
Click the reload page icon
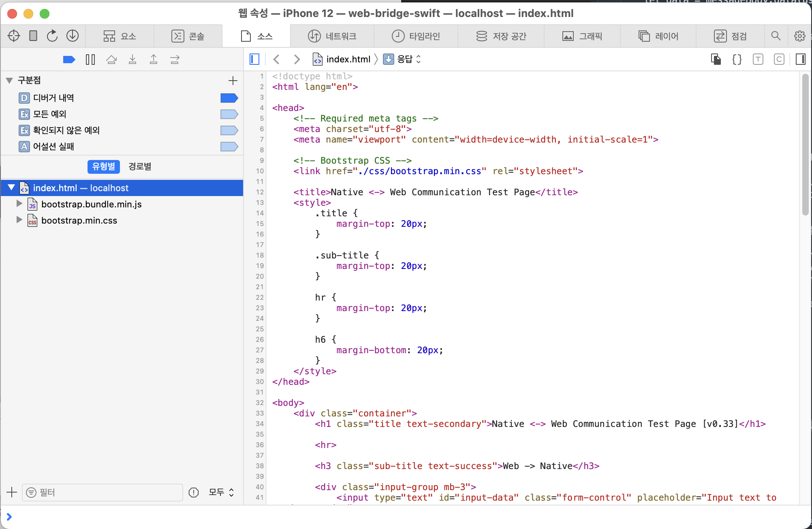point(52,36)
